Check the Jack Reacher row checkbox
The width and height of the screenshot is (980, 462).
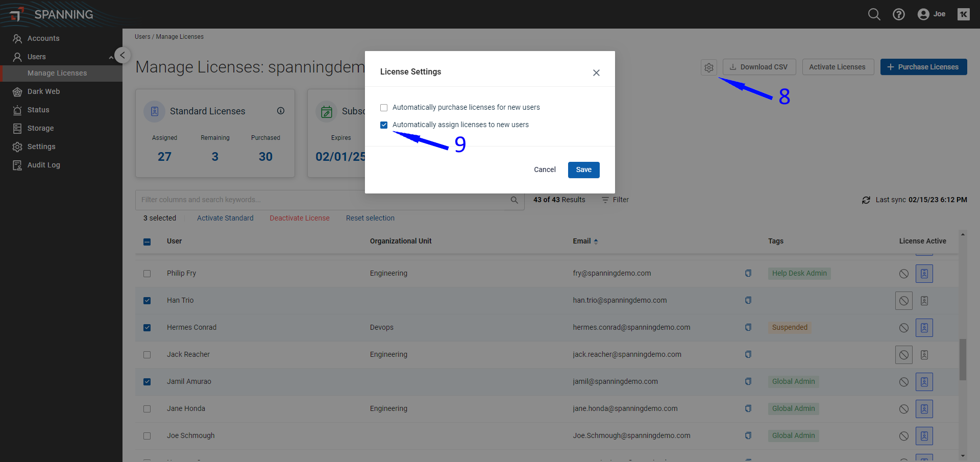(147, 355)
